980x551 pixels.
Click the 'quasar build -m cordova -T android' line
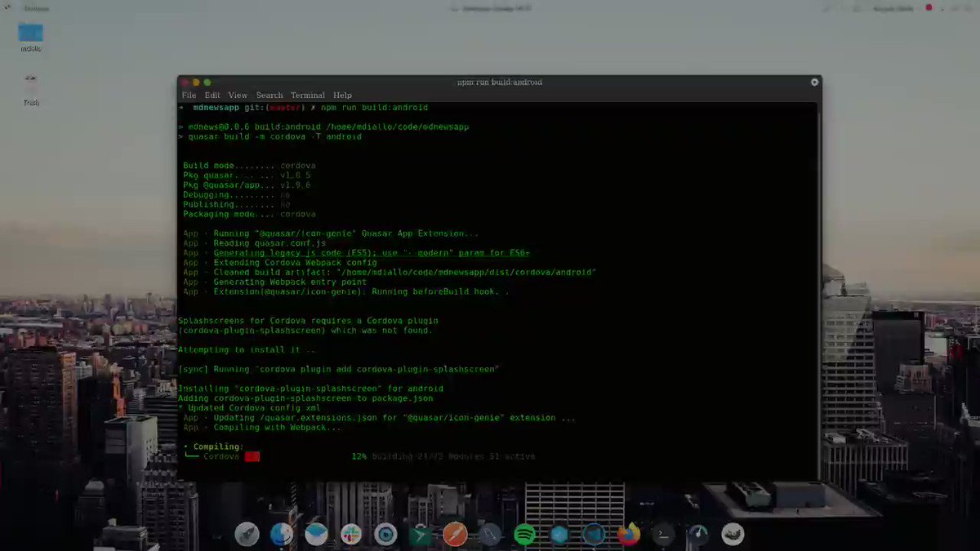point(274,137)
